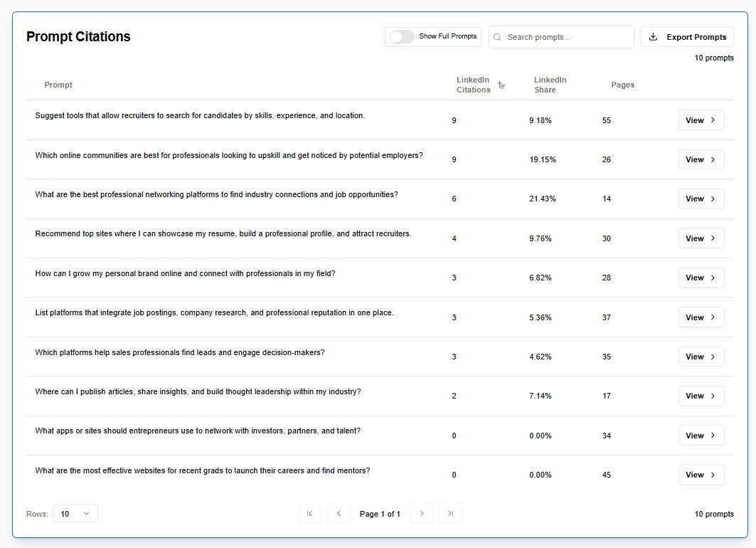Click prompt 'Recommend top sites where I can showcase'
Viewport: 756px width, 548px height.
tap(223, 234)
